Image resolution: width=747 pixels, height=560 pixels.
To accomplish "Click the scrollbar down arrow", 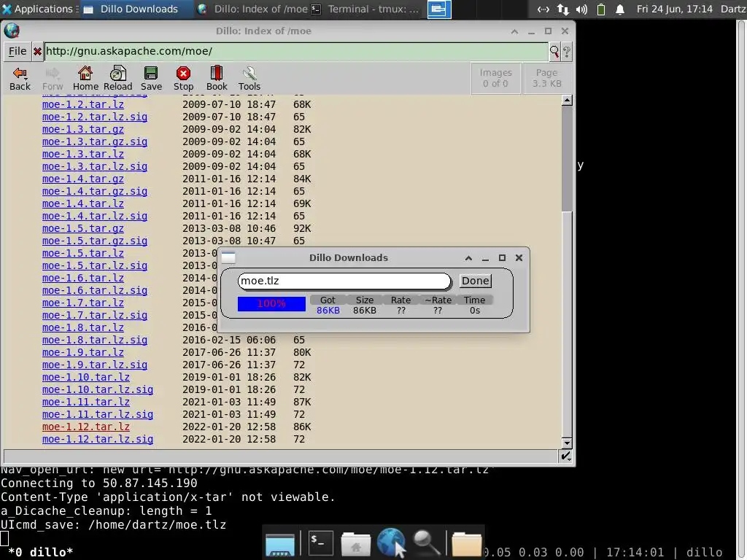I will tap(566, 443).
